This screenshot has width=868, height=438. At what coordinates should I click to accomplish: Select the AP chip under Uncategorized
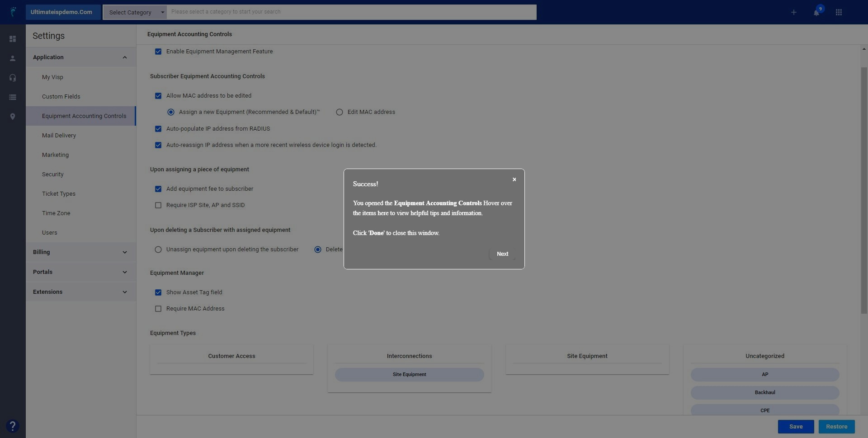[x=765, y=375]
